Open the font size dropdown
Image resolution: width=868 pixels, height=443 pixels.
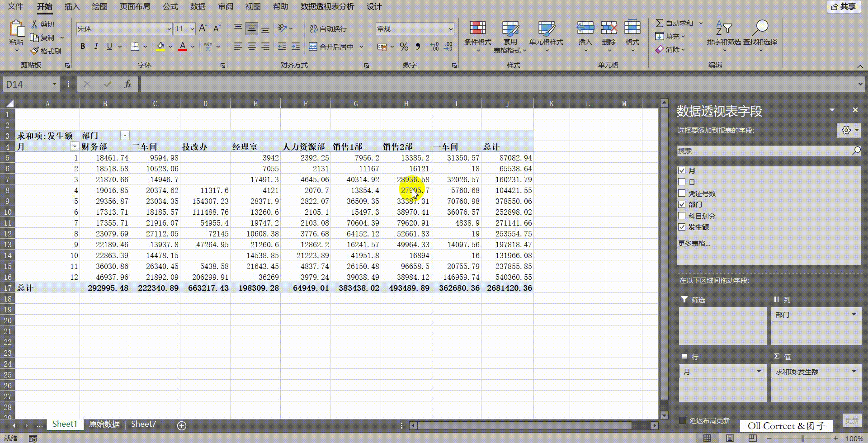click(x=192, y=28)
